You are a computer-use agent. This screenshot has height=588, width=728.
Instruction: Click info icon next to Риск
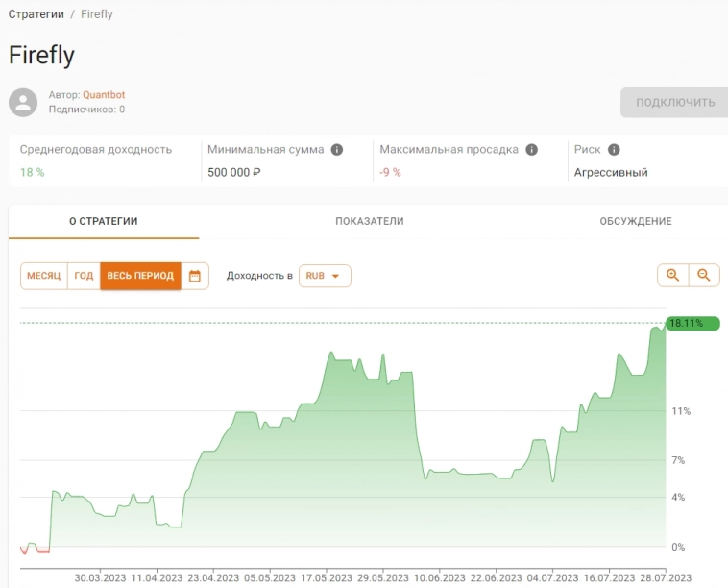pyautogui.click(x=614, y=150)
